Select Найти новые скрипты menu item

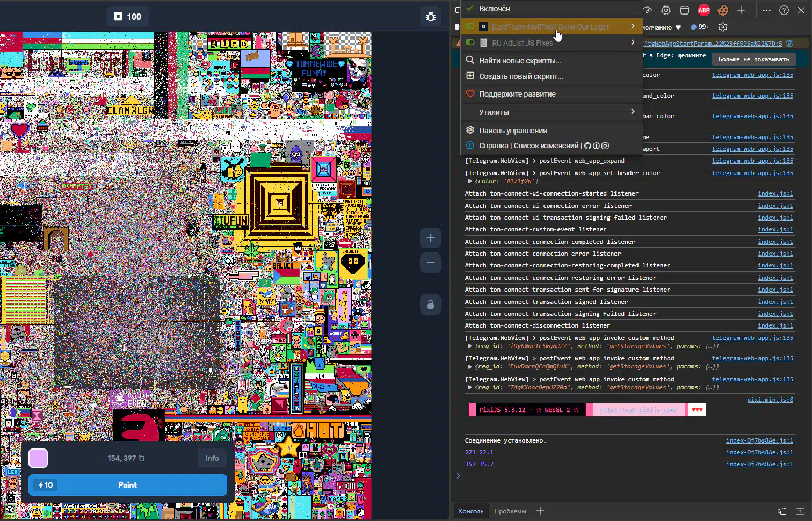pyautogui.click(x=520, y=61)
